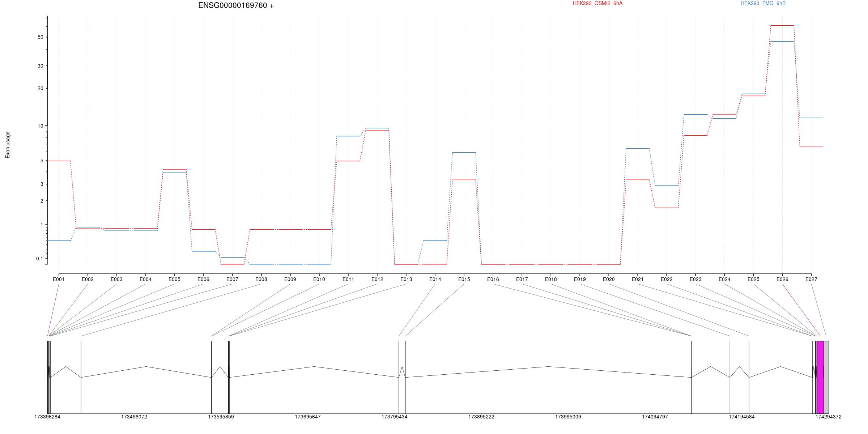
Task: Click genomic coordinate 173795434
Action: point(395,417)
